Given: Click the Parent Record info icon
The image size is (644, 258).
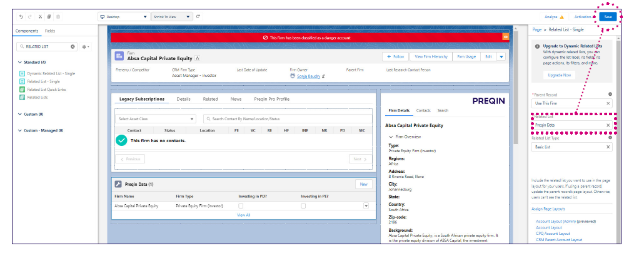Looking at the screenshot, I should [x=610, y=94].
